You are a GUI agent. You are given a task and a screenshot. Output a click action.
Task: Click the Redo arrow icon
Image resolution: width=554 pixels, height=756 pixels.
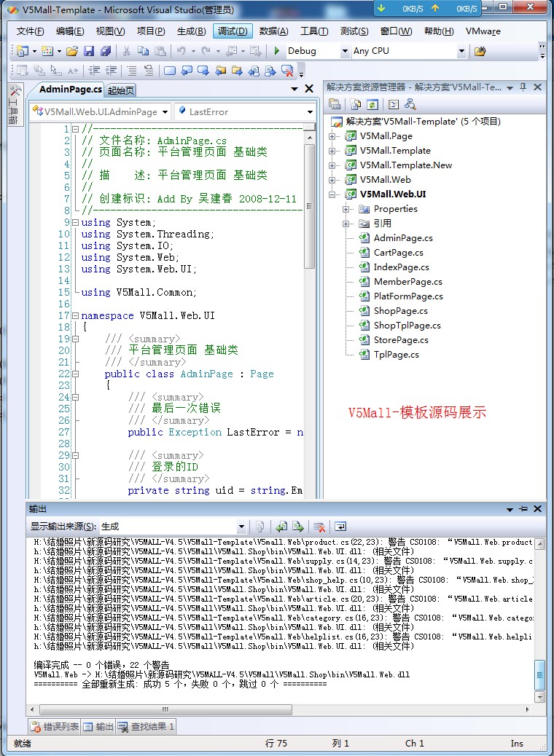click(206, 51)
